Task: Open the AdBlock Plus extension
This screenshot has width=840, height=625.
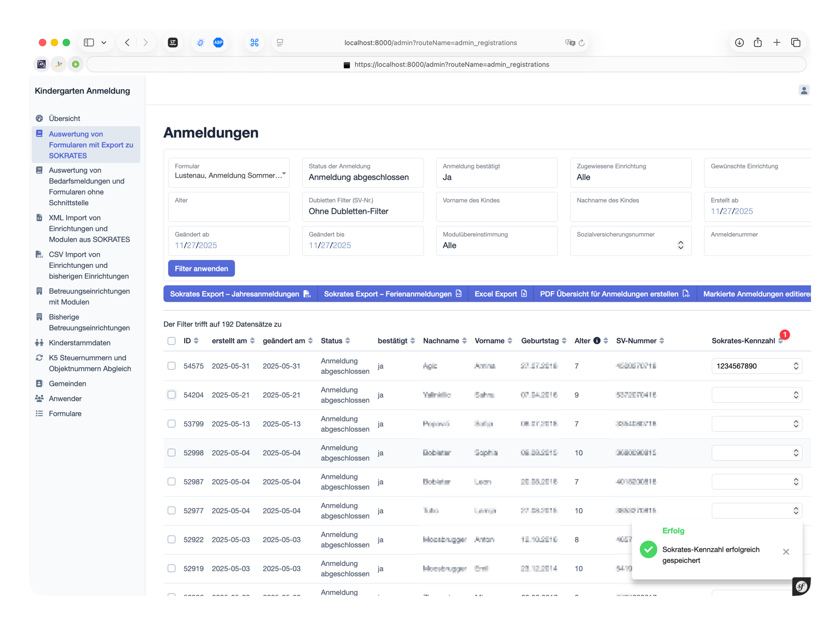Action: (218, 42)
